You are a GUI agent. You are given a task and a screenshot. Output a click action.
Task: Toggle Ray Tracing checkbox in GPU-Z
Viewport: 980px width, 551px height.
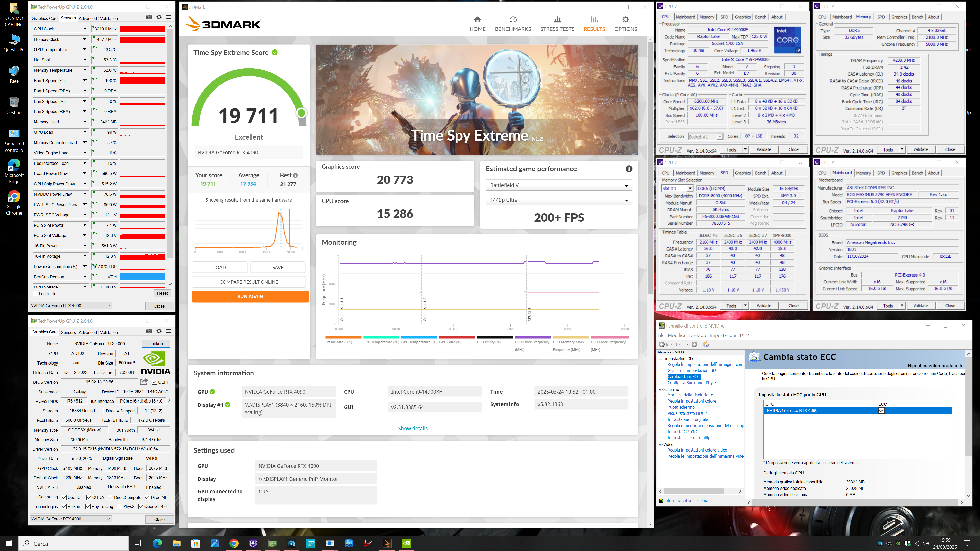[88, 507]
